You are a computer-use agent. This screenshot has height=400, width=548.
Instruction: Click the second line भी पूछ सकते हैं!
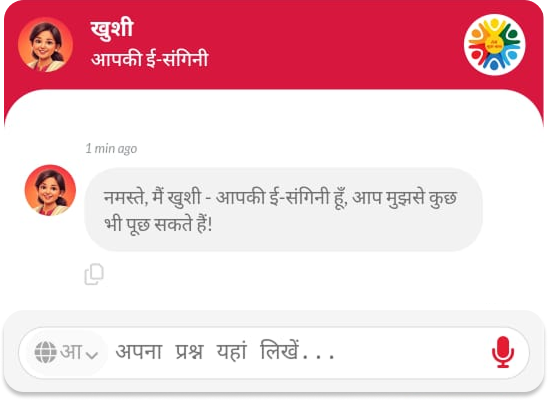[158, 224]
